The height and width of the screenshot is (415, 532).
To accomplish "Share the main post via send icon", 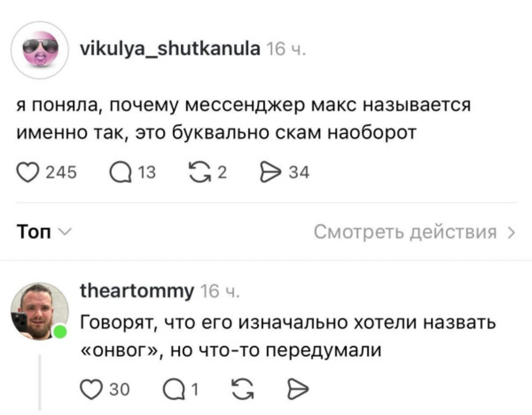I will pyautogui.click(x=269, y=171).
